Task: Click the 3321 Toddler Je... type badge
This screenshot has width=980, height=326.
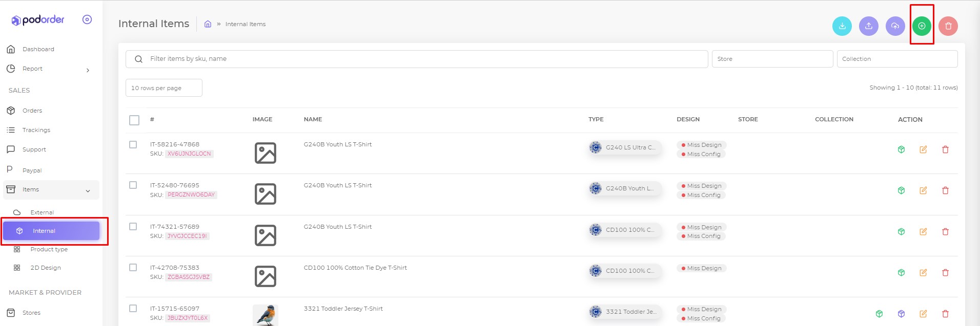Action: [625, 312]
